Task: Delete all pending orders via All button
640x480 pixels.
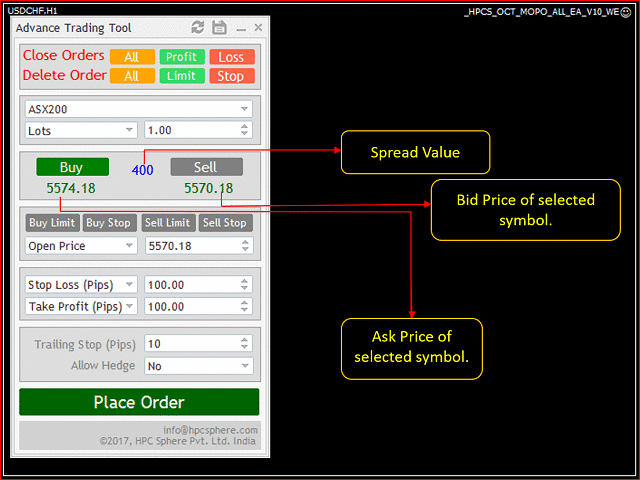Action: 132,76
